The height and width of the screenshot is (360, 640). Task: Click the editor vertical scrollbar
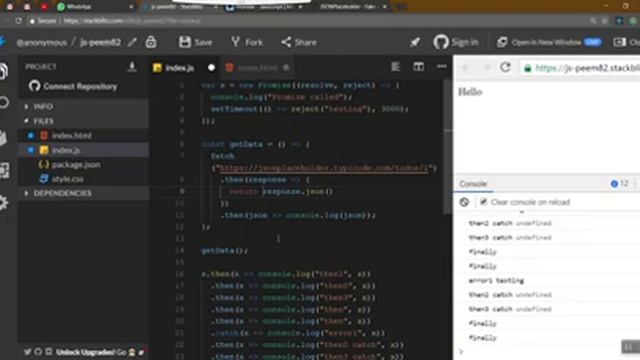point(447,147)
